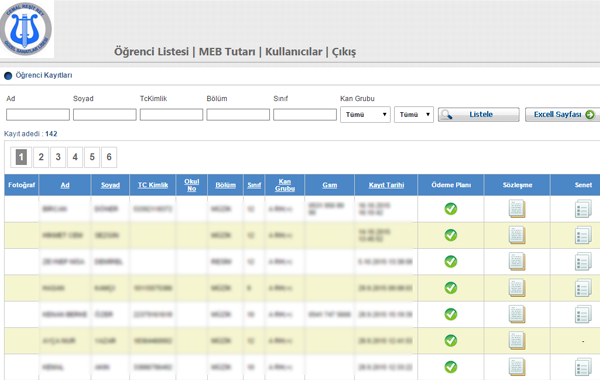The width and height of the screenshot is (600, 380).
Task: Go to results page 6
Action: (x=109, y=157)
